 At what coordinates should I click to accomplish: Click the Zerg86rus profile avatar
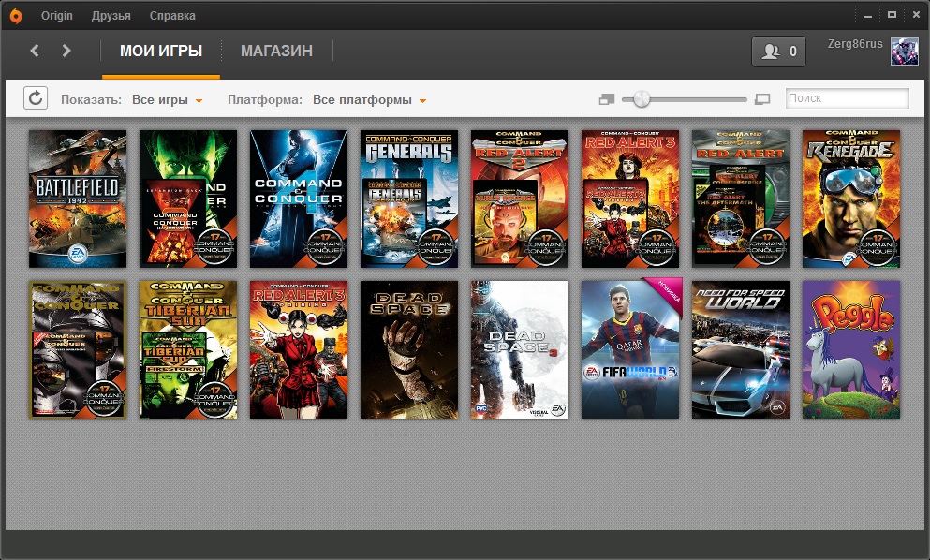905,52
